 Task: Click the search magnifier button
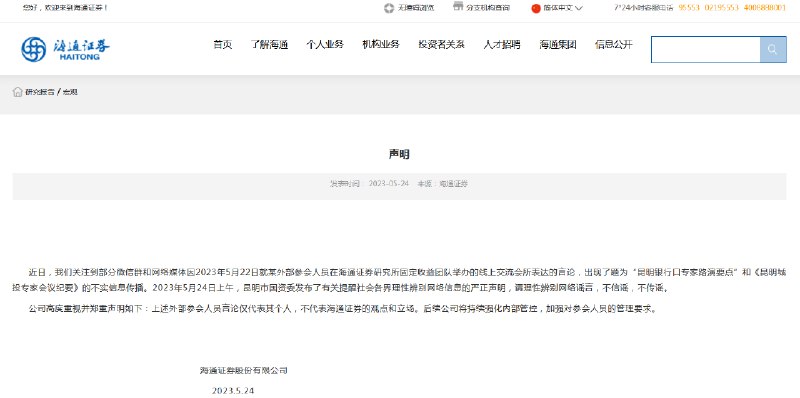[773, 49]
